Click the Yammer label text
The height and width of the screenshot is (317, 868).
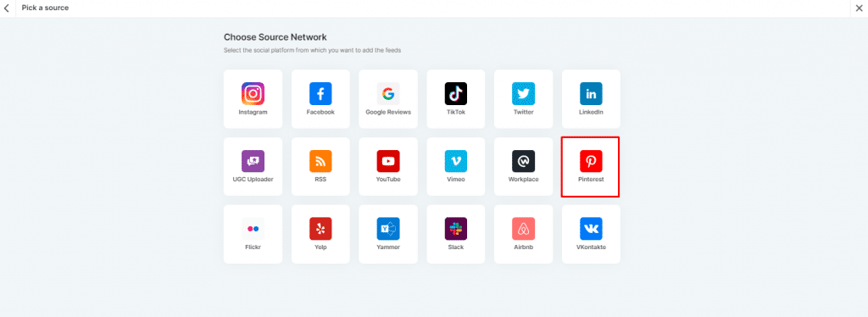pos(388,247)
